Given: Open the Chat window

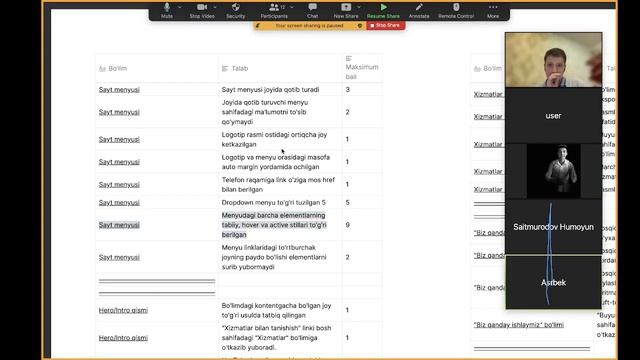Looking at the screenshot, I should click(312, 11).
